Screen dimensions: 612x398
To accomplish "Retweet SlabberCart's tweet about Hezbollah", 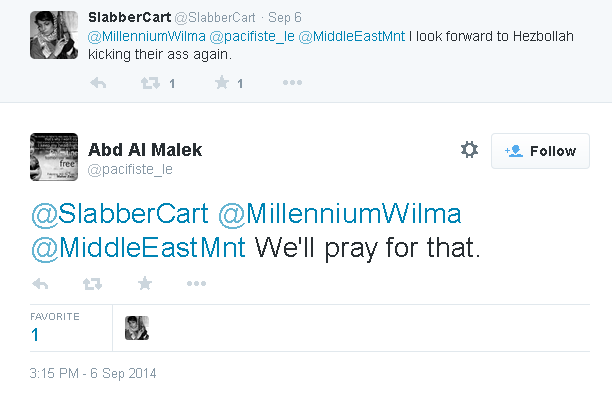I will [x=150, y=83].
